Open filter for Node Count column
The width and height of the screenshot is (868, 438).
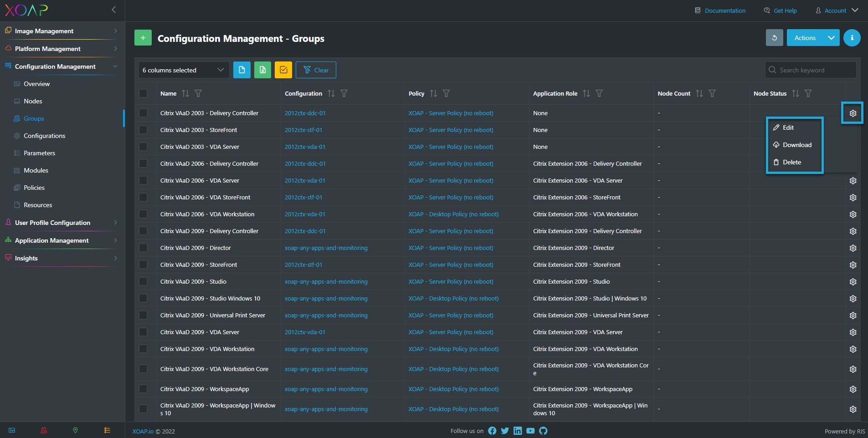coord(712,93)
